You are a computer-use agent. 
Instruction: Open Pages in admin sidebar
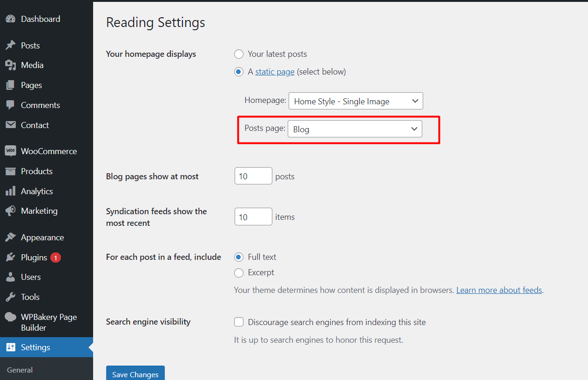[x=31, y=85]
